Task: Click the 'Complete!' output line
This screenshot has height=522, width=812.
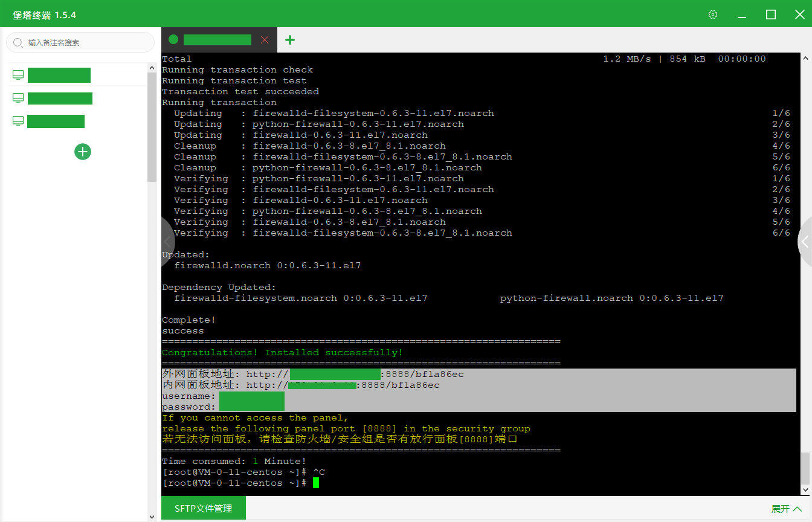Action: click(189, 320)
